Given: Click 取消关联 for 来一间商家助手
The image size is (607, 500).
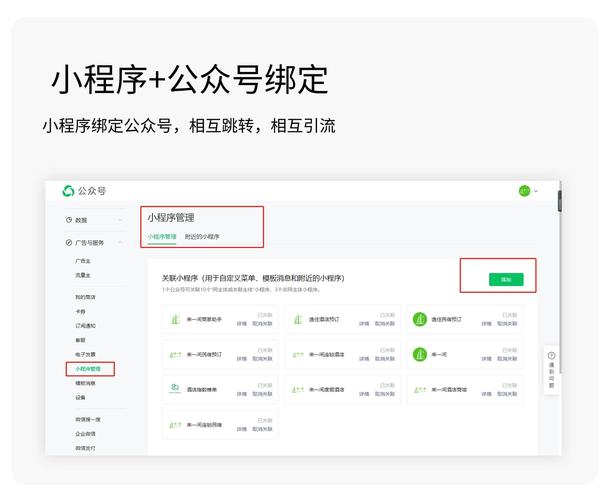Looking at the screenshot, I should (x=262, y=324).
